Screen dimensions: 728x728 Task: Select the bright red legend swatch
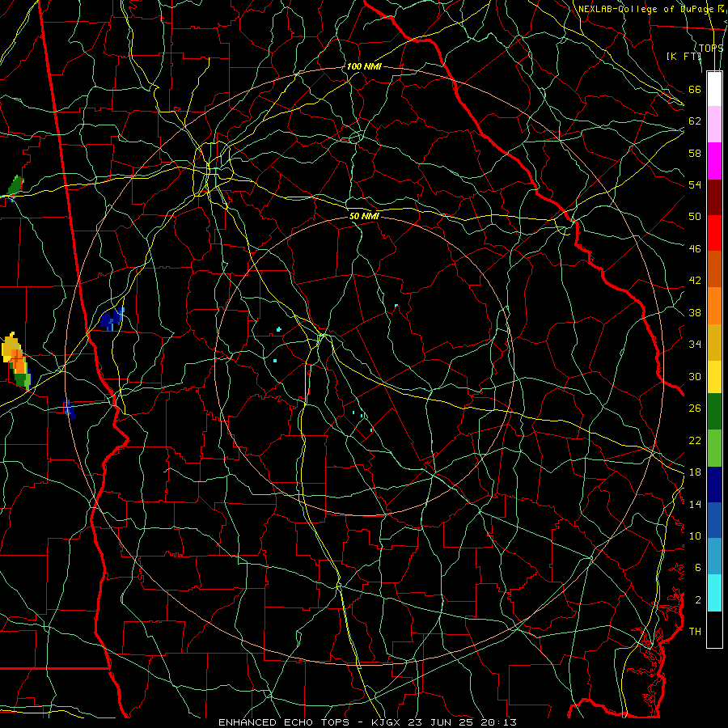pyautogui.click(x=714, y=233)
